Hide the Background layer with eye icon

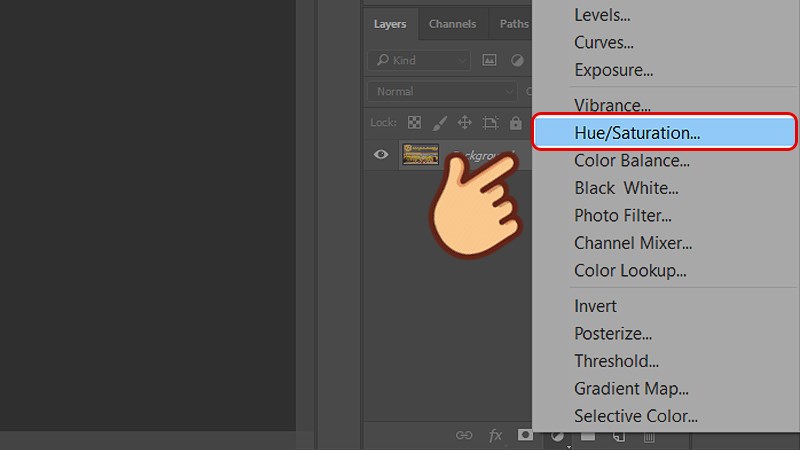tap(381, 155)
